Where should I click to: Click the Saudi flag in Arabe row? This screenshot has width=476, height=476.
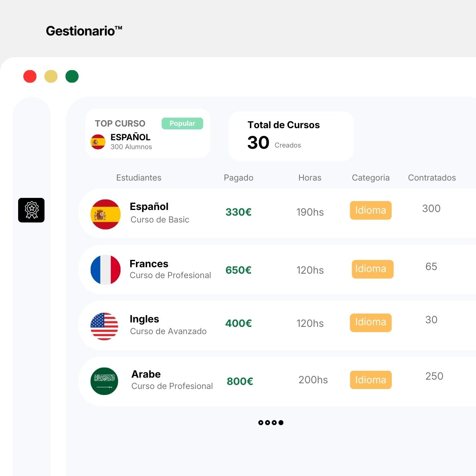click(x=104, y=381)
